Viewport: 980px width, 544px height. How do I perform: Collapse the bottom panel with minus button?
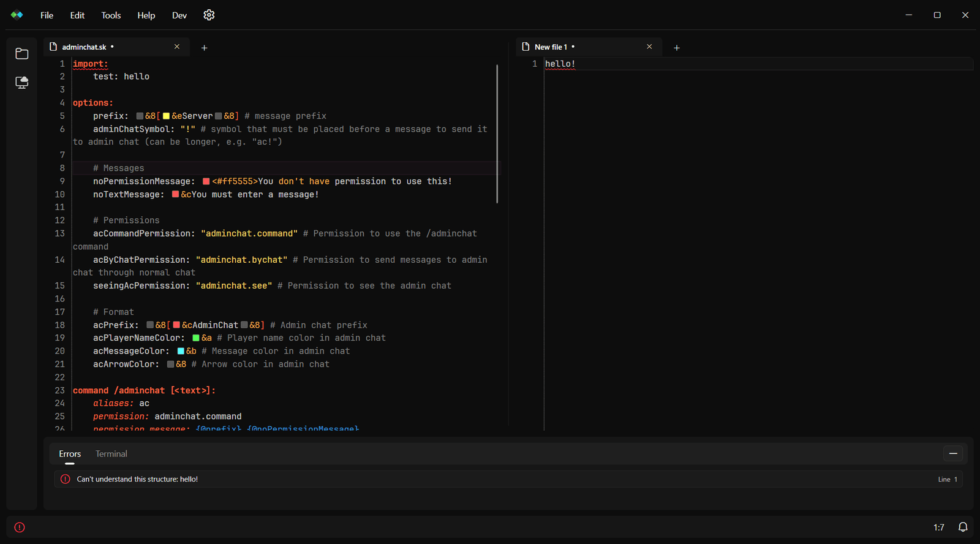(x=953, y=453)
